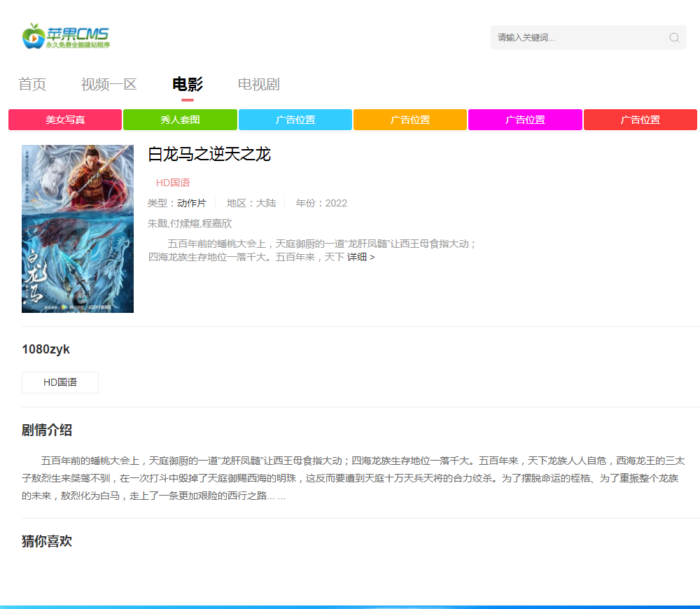This screenshot has width=700, height=609.
Task: Expand synopsis via 详细 > link
Action: point(360,257)
